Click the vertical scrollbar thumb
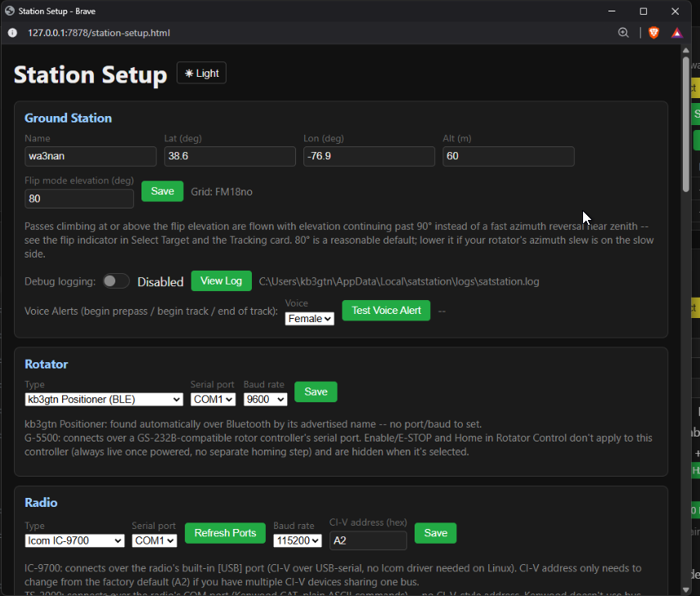 (x=686, y=124)
